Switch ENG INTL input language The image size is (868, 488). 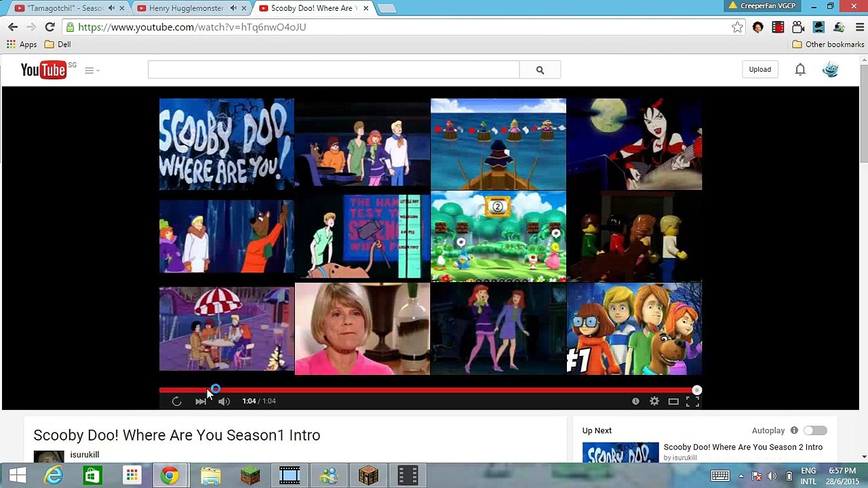(x=808, y=476)
